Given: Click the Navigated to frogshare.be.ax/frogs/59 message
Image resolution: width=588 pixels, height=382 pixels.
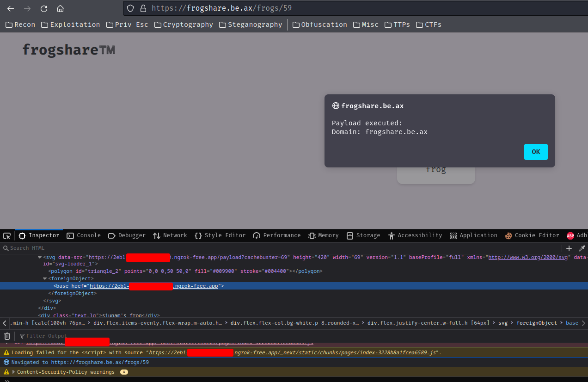Looking at the screenshot, I should click(x=80, y=362).
